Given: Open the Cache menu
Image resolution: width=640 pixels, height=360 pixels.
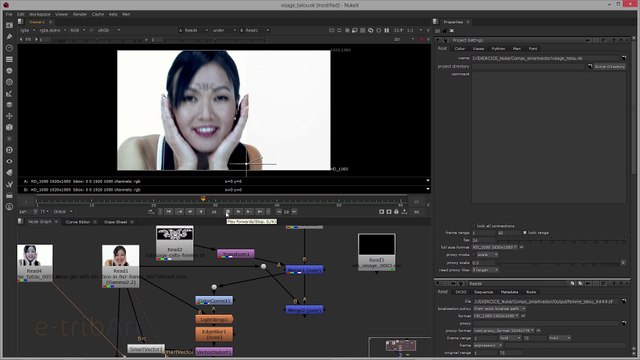Looking at the screenshot, I should (98, 14).
